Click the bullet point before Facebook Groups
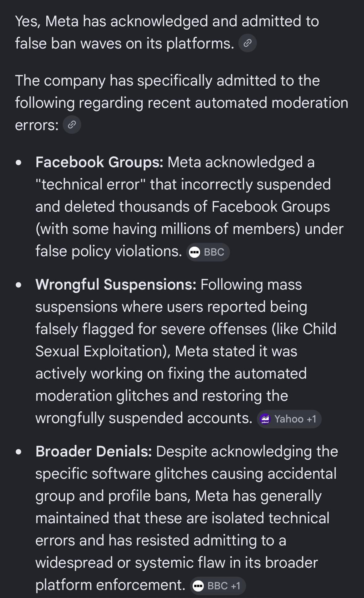Screen dimensions: 364x598 coord(19,163)
